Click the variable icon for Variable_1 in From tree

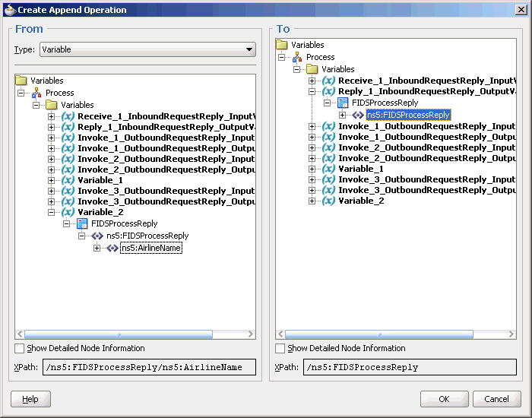click(68, 180)
